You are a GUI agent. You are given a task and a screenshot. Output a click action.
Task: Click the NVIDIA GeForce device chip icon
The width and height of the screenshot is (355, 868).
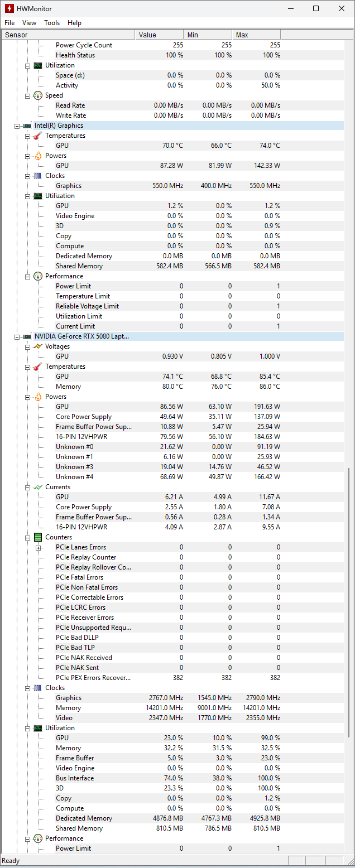tap(27, 336)
